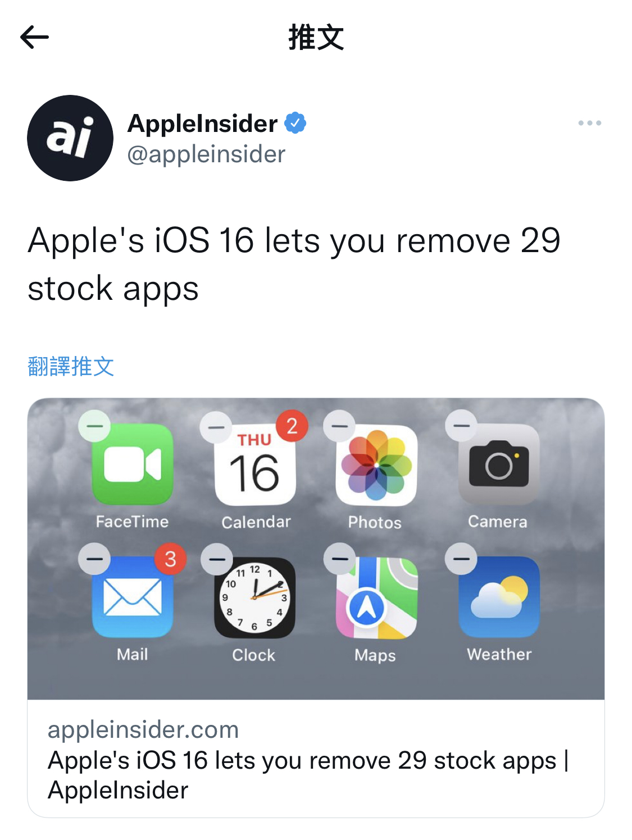Tap the Calendar app icon
632x840 pixels.
coord(255,464)
